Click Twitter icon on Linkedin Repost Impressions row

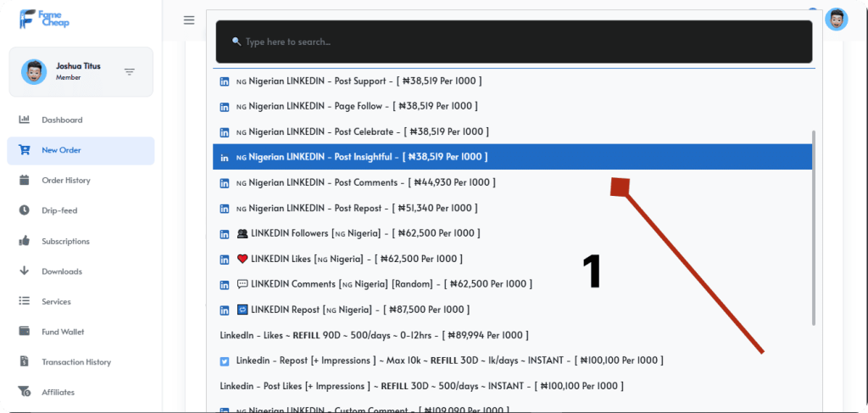tap(225, 361)
